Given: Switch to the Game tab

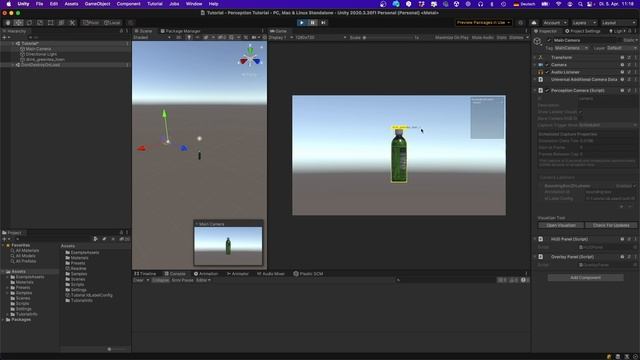Looking at the screenshot, I should 278,31.
